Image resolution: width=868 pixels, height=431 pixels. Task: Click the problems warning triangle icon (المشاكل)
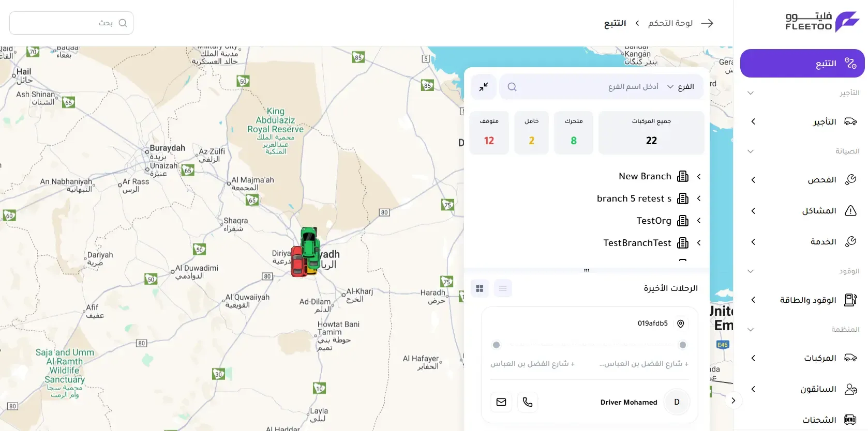click(x=850, y=211)
